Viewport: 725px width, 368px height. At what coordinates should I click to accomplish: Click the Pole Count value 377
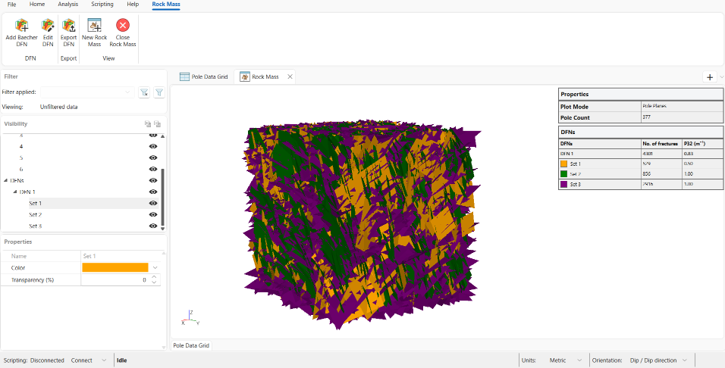pos(646,117)
